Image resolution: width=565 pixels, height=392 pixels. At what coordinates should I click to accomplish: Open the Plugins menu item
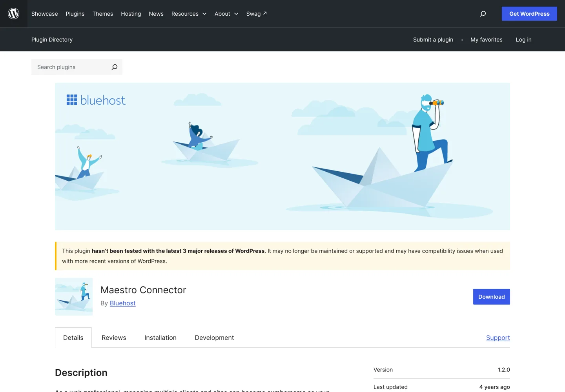[x=75, y=14]
